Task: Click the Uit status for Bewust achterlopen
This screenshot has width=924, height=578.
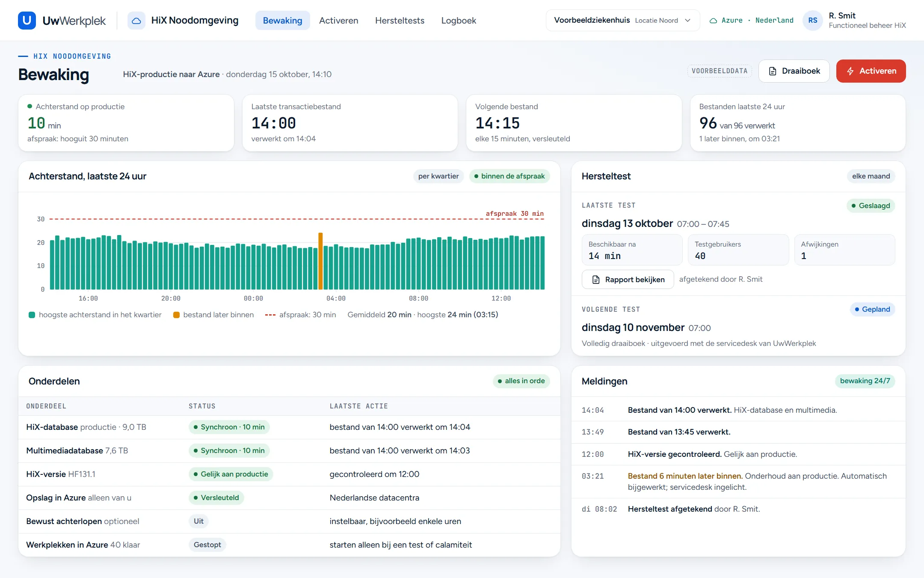Action: click(198, 521)
